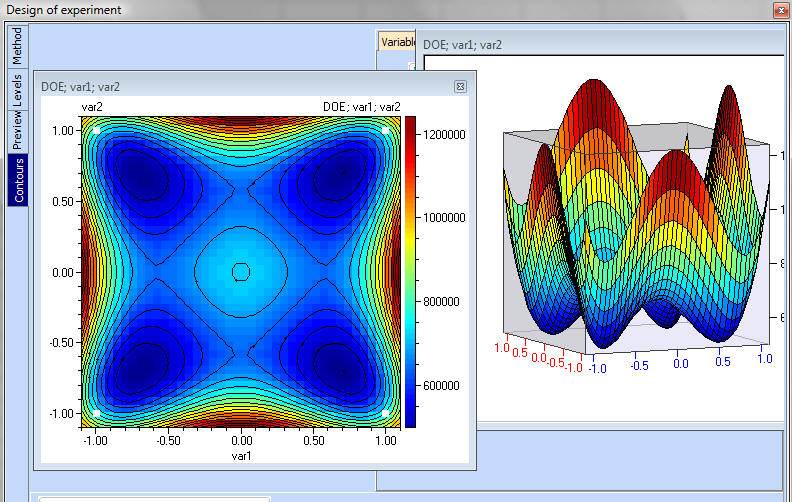Close the floating contour plot window
The height and width of the screenshot is (502, 792).
460,87
